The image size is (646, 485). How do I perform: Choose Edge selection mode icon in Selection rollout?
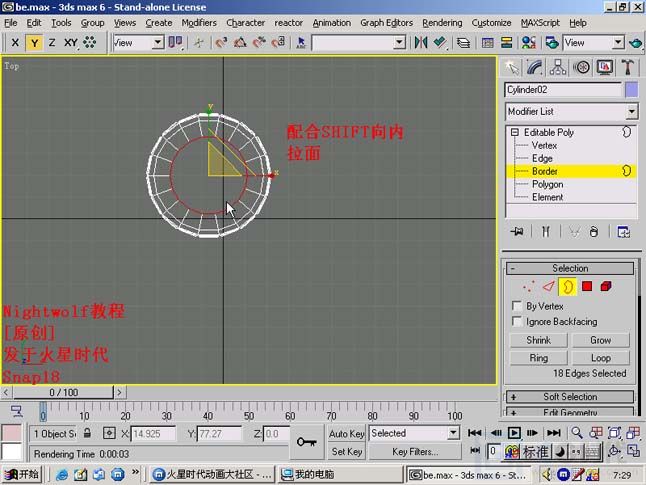coord(548,286)
